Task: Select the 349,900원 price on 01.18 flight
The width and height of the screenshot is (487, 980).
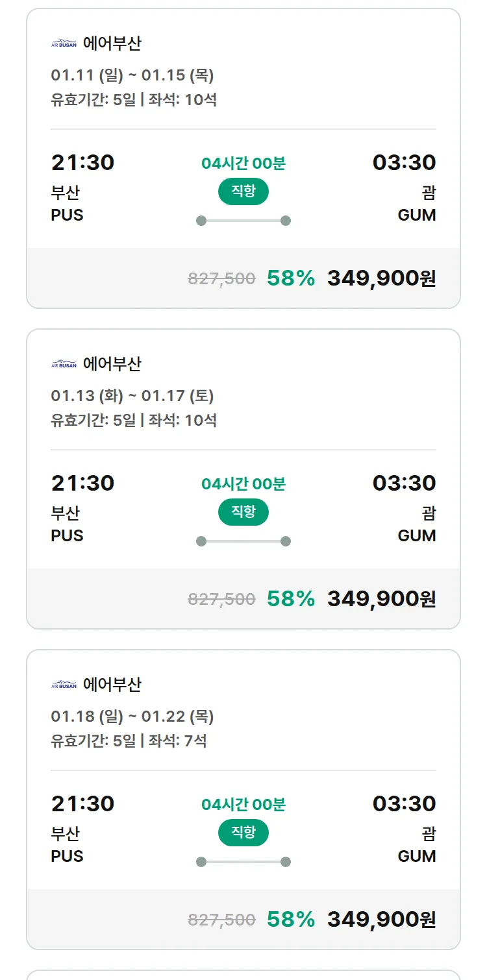Action: (x=381, y=920)
